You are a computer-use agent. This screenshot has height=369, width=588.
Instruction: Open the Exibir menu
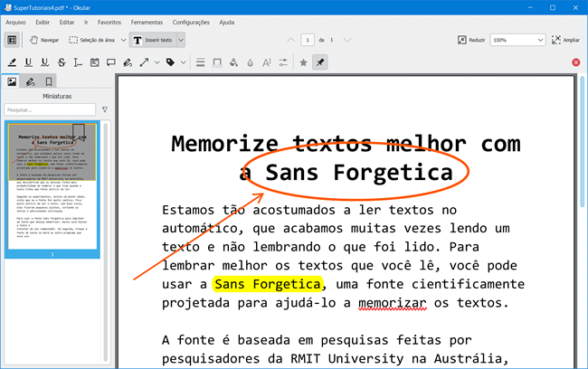43,23
